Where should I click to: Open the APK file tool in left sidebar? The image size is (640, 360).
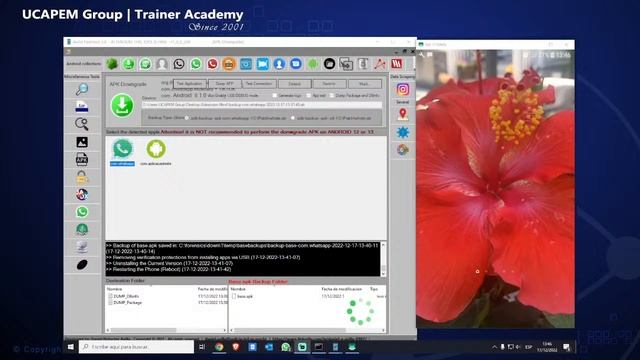point(82,159)
